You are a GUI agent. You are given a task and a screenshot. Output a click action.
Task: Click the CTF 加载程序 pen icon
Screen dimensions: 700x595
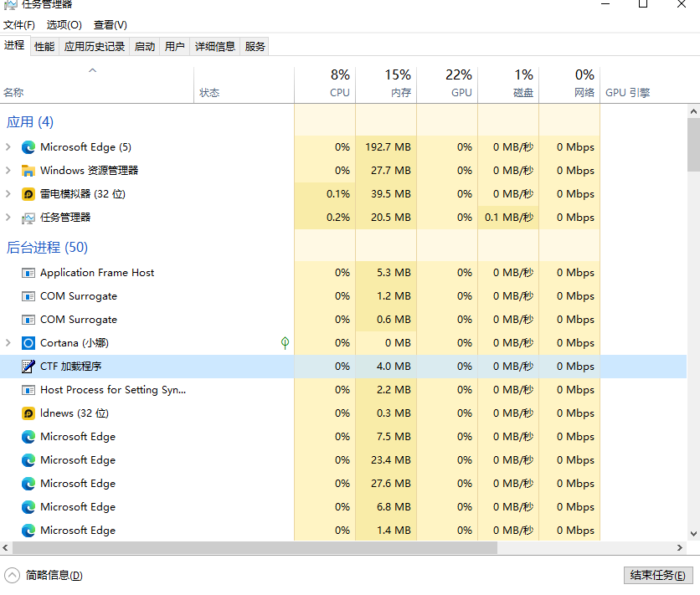point(28,367)
